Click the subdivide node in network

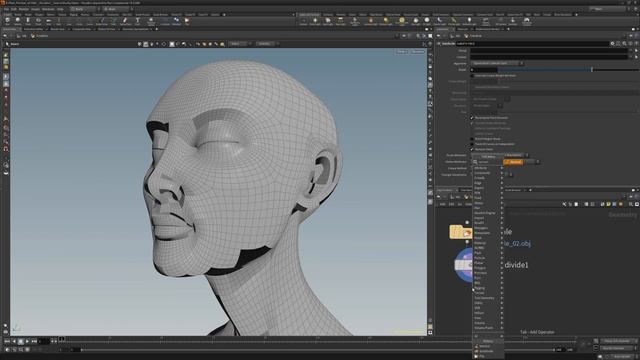pos(464,265)
